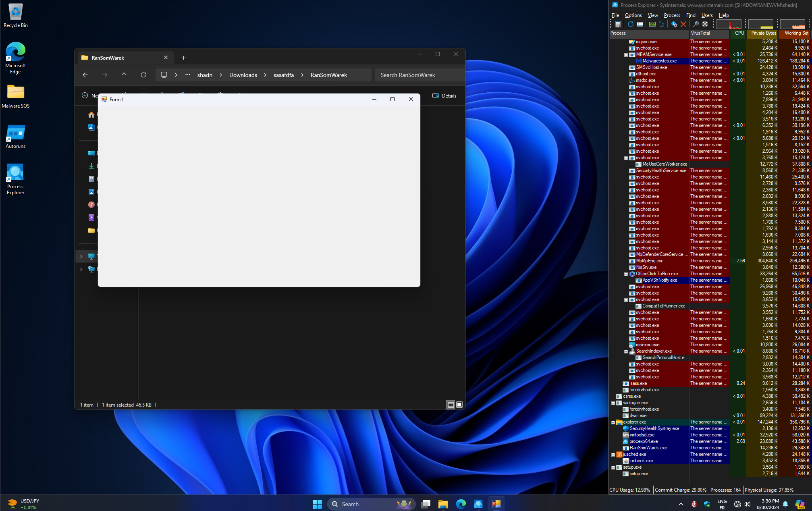Collapse the MBAMService.exe process tree
The height and width of the screenshot is (511, 812).
click(626, 55)
